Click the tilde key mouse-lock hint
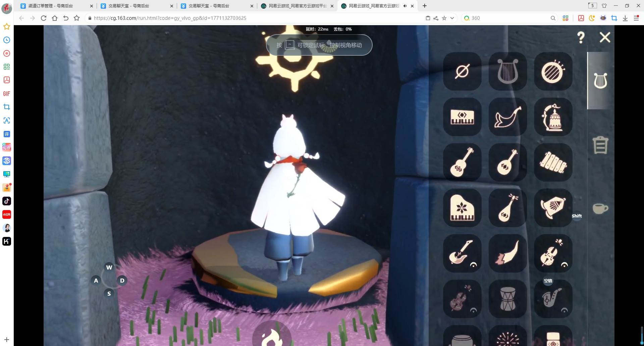The height and width of the screenshot is (346, 644). [289, 45]
